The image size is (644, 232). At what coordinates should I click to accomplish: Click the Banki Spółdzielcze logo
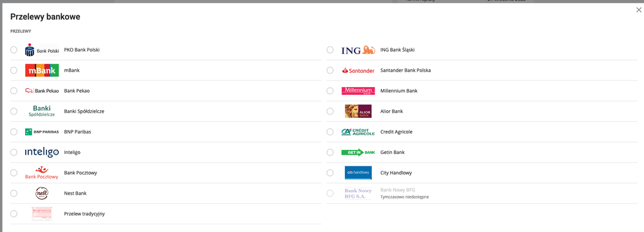coord(42,111)
